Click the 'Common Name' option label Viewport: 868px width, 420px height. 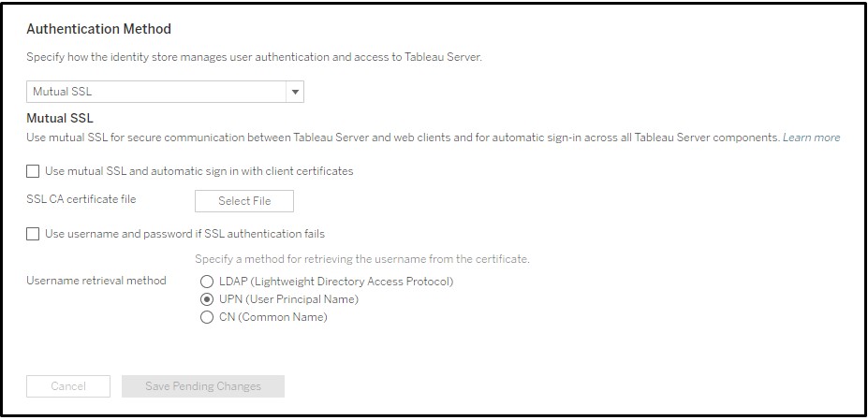(272, 317)
